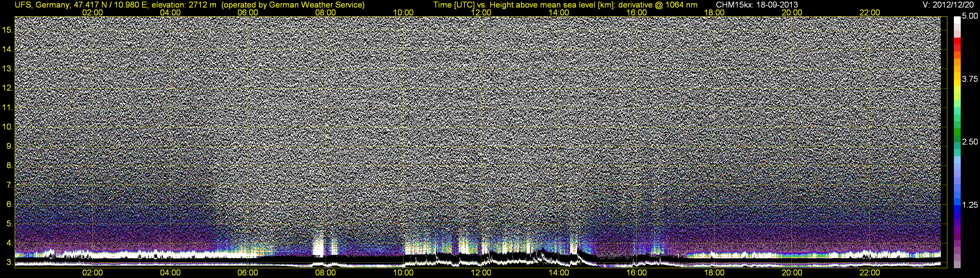The image size is (980, 278).
Task: Click the '10:00' label on the lower time axis
Action: (403, 273)
